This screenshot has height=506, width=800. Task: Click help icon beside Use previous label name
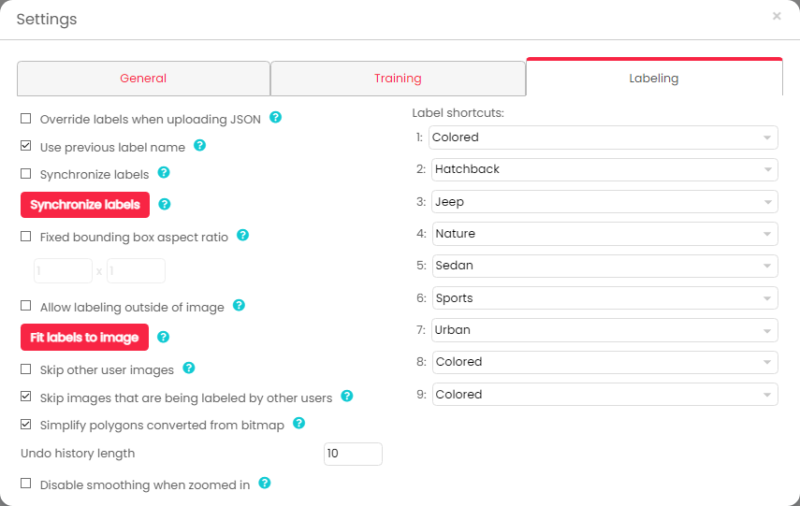(x=200, y=146)
